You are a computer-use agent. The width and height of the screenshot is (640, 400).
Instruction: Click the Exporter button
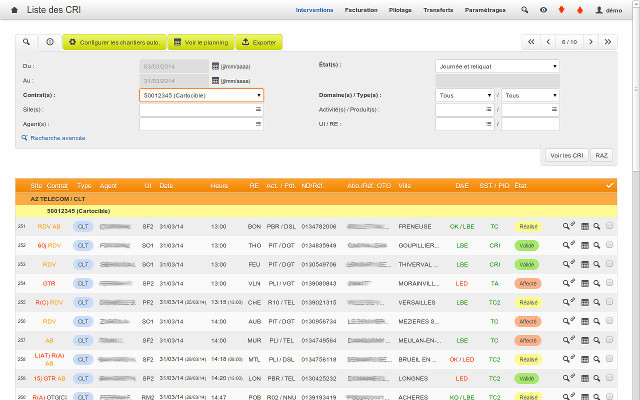pos(259,42)
